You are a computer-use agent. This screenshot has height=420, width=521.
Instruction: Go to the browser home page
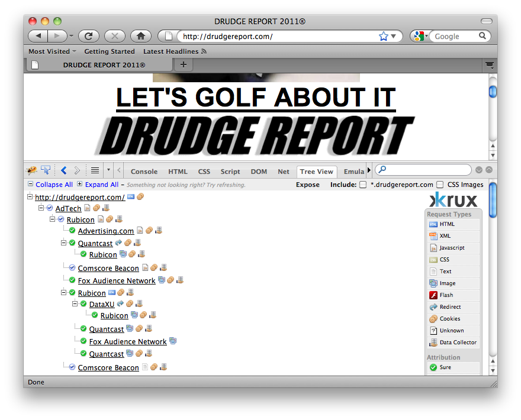click(141, 36)
